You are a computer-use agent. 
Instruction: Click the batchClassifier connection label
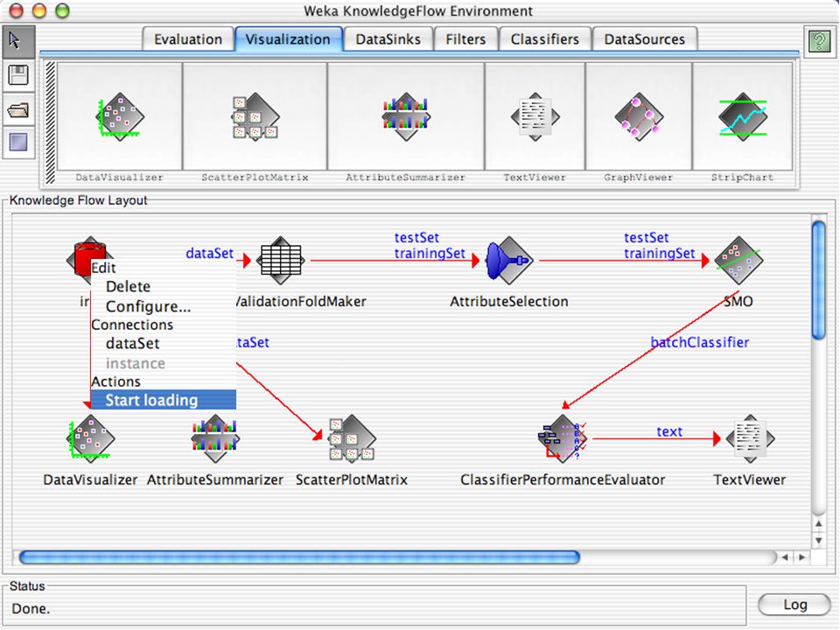[x=700, y=342]
